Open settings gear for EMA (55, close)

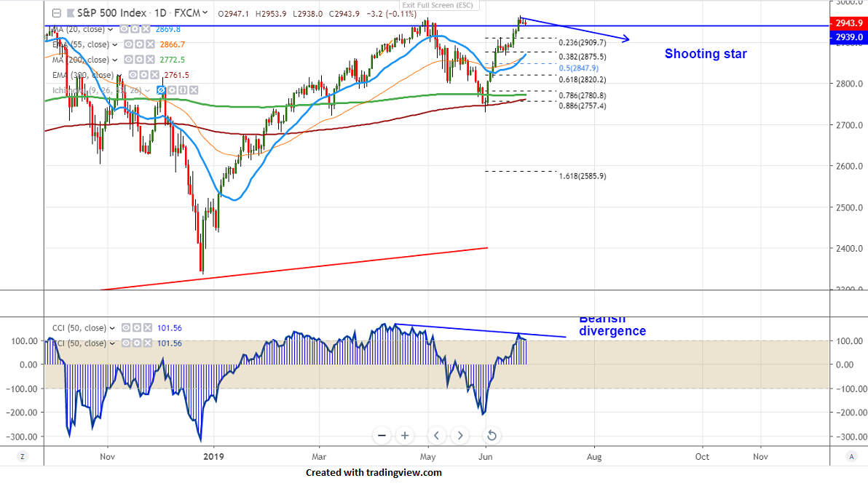coord(139,44)
